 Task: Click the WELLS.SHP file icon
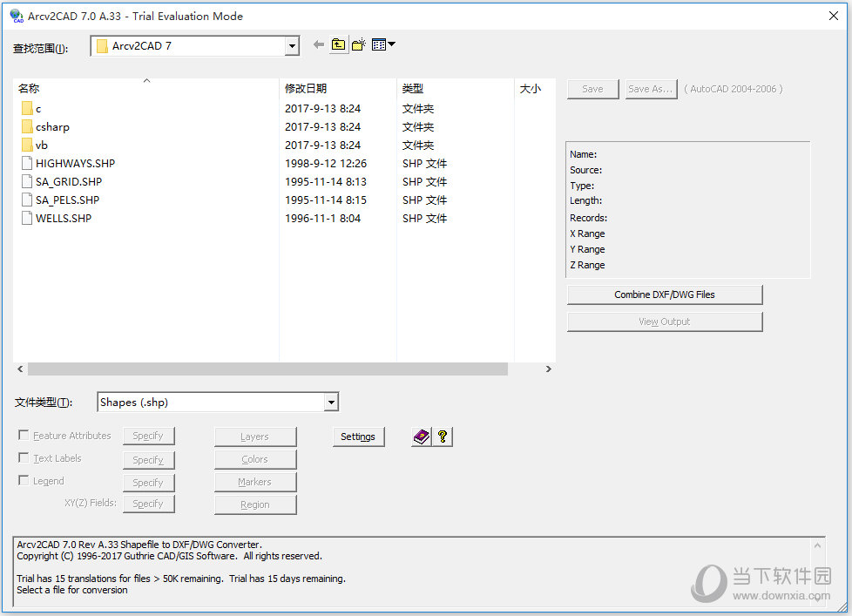coord(27,218)
